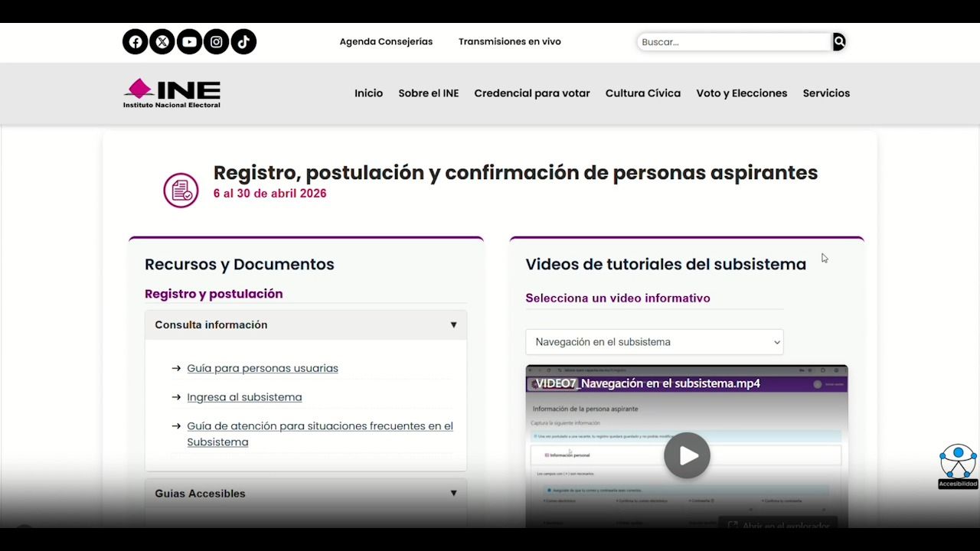Collapse the Consulta información section
The image size is (980, 551).
305,325
